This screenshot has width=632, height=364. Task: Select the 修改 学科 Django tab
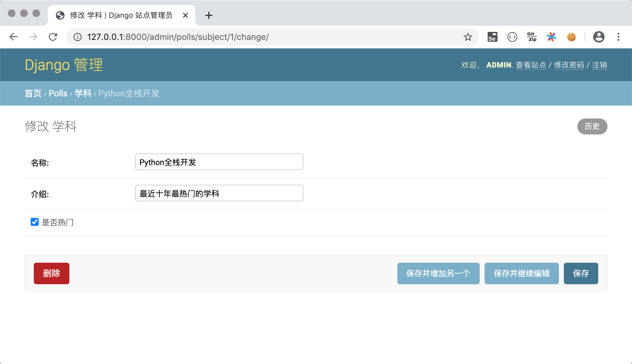point(121,15)
